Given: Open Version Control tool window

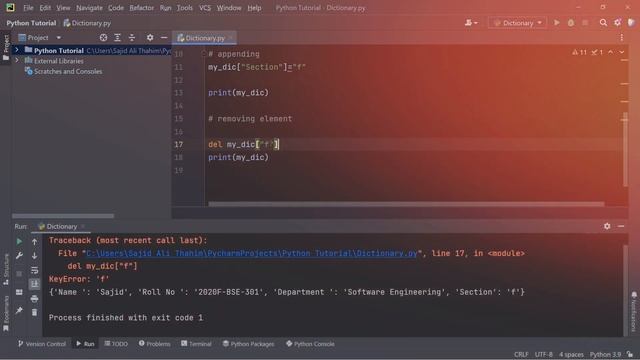Looking at the screenshot, I should (42, 344).
